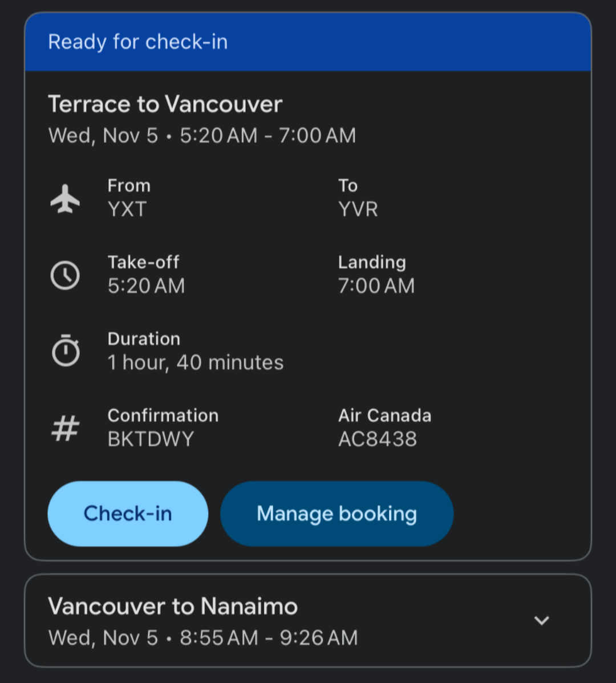Select the 7:00 AM landing time

tap(376, 286)
